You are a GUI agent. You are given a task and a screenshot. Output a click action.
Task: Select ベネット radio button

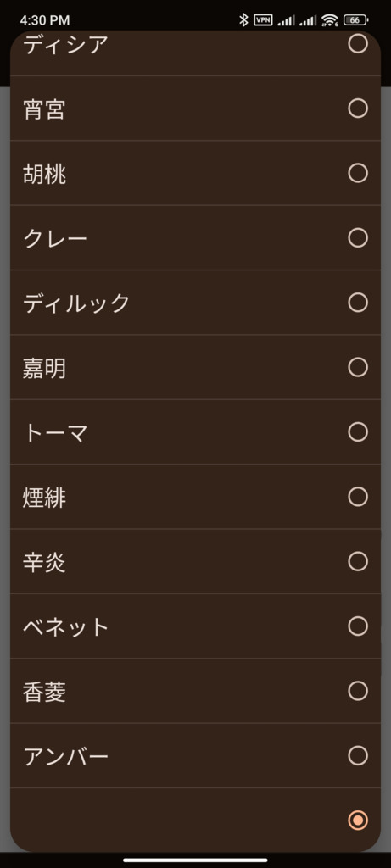tap(358, 626)
